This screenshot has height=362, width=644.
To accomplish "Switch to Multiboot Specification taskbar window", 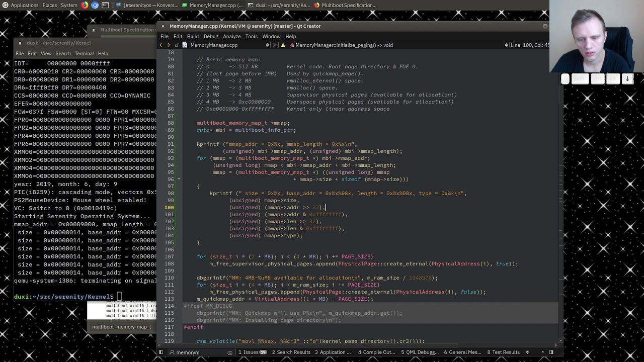I will (x=345, y=5).
